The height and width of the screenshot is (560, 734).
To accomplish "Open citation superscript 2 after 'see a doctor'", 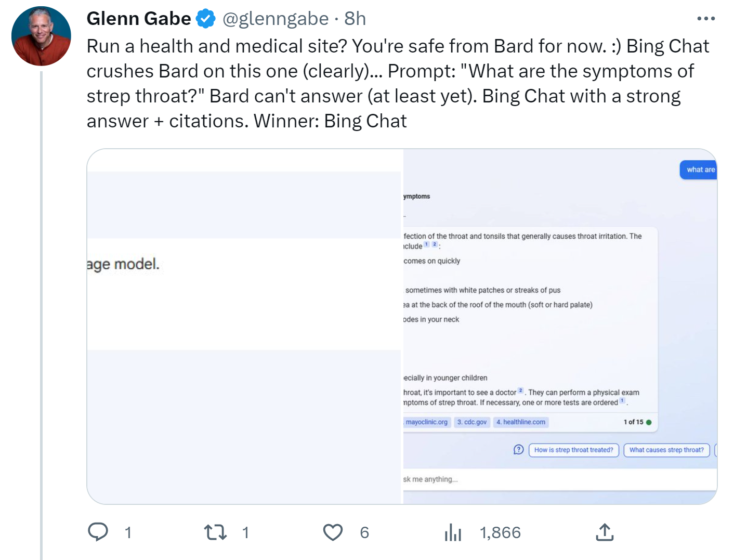I will pos(520,390).
